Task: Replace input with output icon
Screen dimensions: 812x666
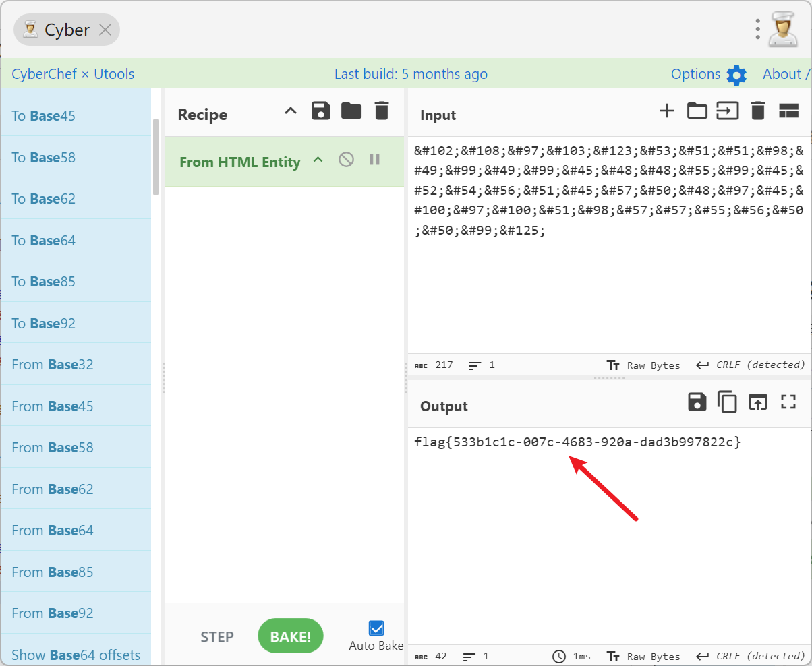Action: click(x=758, y=402)
